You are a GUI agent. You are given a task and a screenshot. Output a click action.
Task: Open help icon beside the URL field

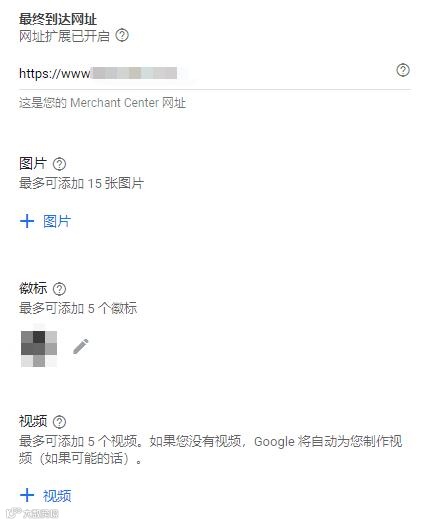click(x=403, y=70)
